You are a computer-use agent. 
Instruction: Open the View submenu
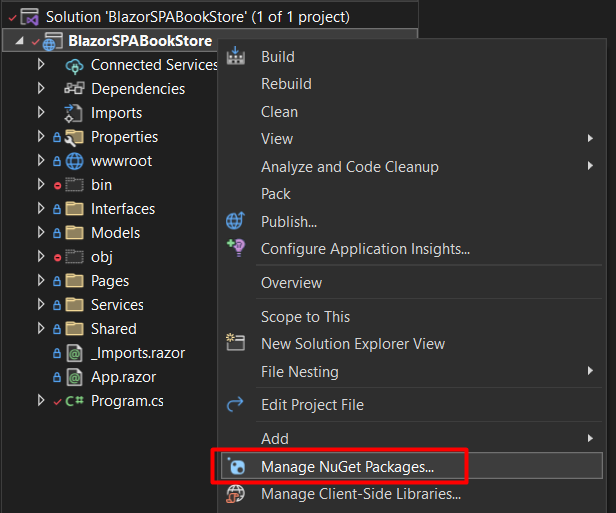277,138
